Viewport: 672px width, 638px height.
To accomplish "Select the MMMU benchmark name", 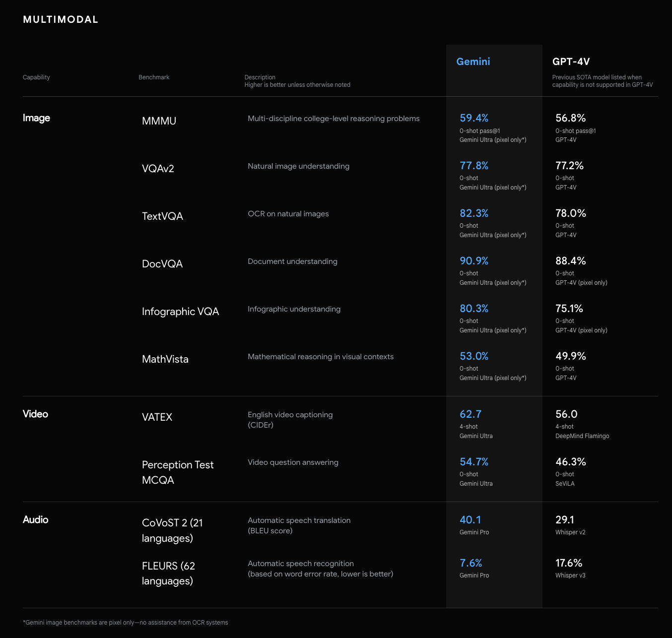I will click(x=159, y=121).
